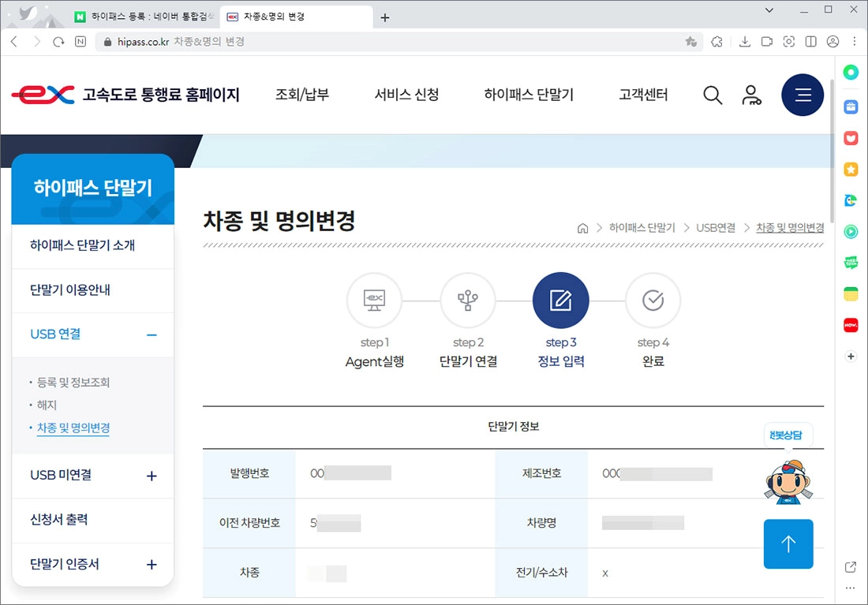Viewport: 868px width, 605px height.
Task: Click the search magnifier in the site header
Action: click(x=713, y=95)
